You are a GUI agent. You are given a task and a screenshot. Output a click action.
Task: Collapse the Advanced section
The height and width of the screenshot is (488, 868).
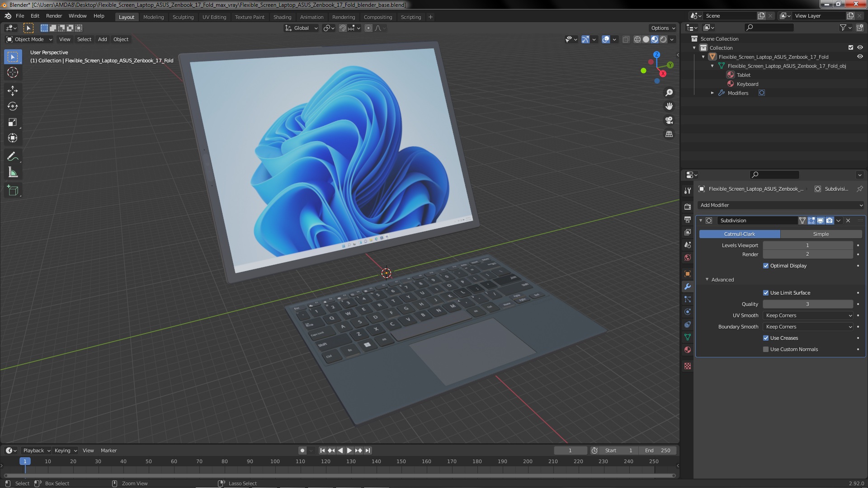tap(707, 280)
